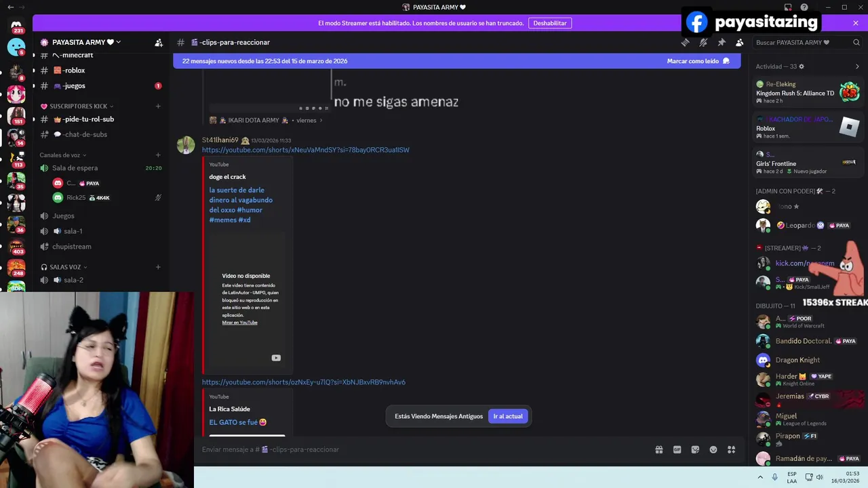Toggle channel notification mute bell icon

click(x=703, y=42)
